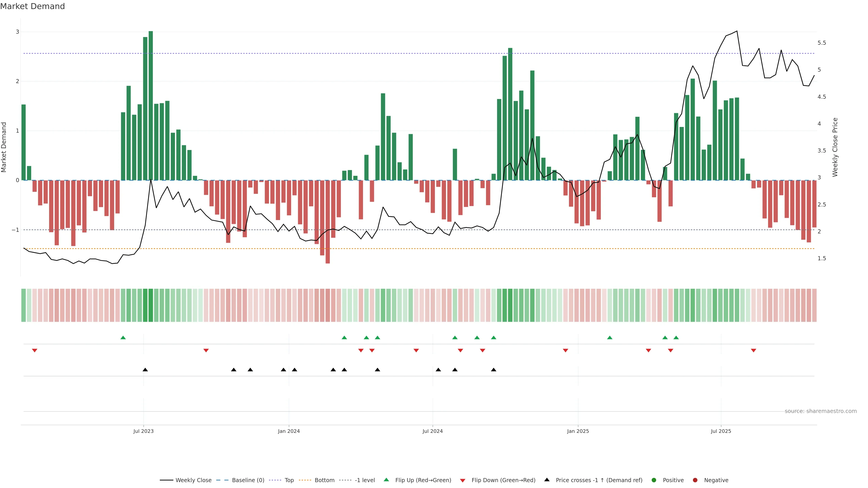Viewport: 868px width, 488px height.
Task: Click the darkest green heat strip cell near Jul 2023
Action: coord(151,305)
